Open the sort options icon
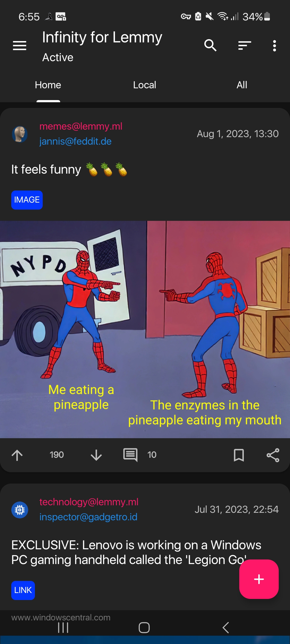Viewport: 290px width, 644px height. (245, 45)
